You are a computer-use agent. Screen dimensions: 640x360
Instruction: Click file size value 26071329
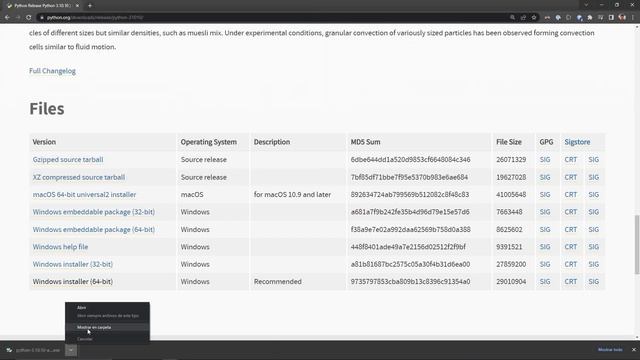[x=511, y=160]
